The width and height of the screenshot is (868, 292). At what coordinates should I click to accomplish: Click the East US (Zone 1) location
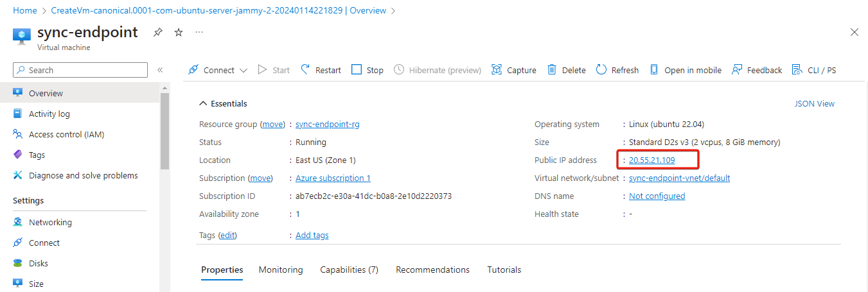(326, 160)
